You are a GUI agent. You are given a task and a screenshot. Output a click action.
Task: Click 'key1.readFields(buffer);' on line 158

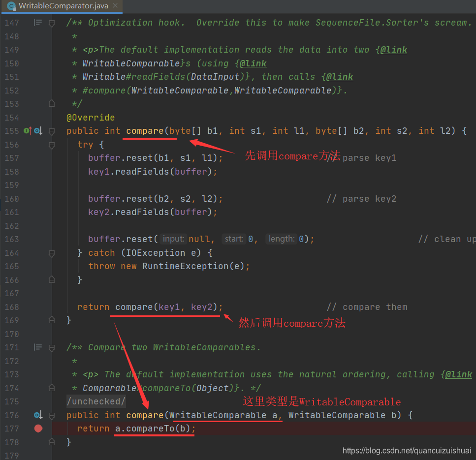pyautogui.click(x=153, y=172)
